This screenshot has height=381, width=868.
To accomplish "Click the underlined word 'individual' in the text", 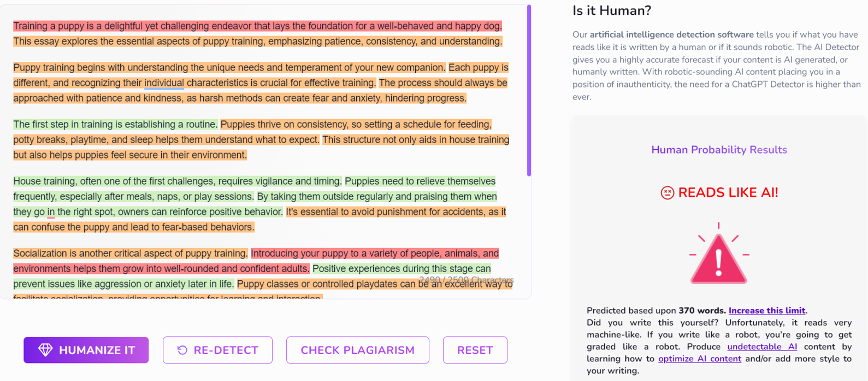I will [x=162, y=83].
